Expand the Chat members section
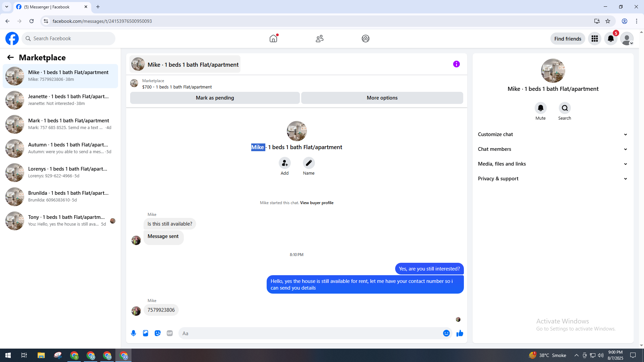This screenshot has width=644, height=362. coord(553,149)
